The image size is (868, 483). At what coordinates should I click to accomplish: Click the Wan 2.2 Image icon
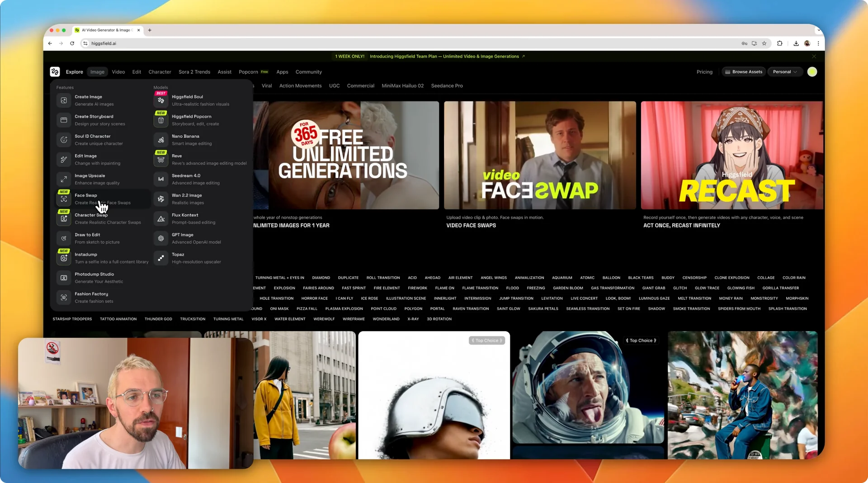point(161,199)
